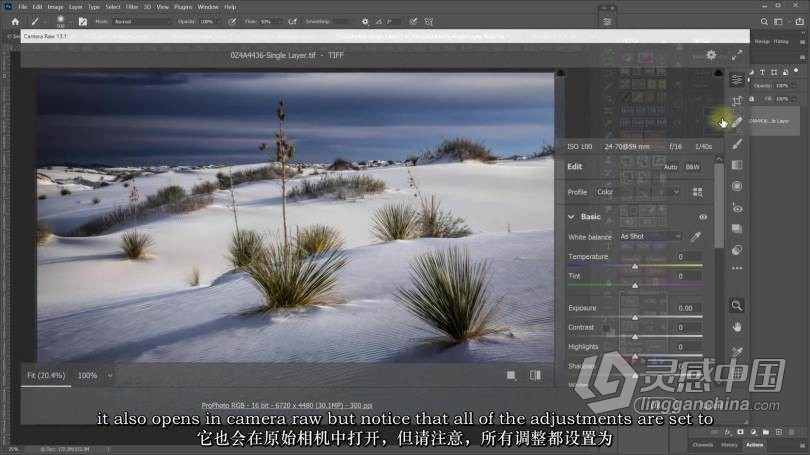Open smoothing options gear in options bar

(x=365, y=22)
